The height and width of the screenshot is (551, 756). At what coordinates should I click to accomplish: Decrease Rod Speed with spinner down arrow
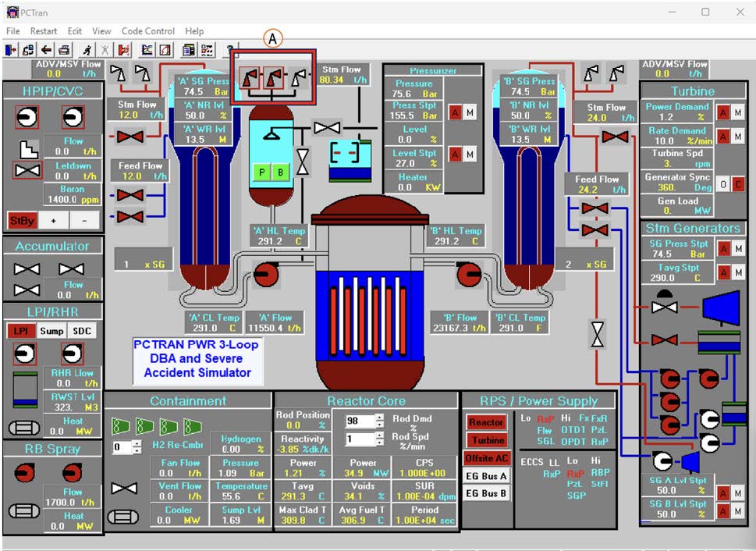point(380,443)
